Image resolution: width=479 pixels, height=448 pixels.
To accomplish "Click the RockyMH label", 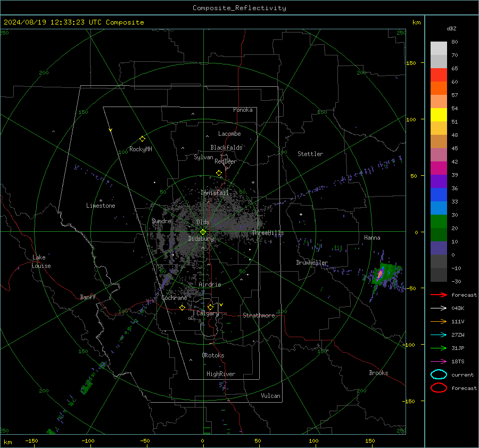I will (141, 149).
